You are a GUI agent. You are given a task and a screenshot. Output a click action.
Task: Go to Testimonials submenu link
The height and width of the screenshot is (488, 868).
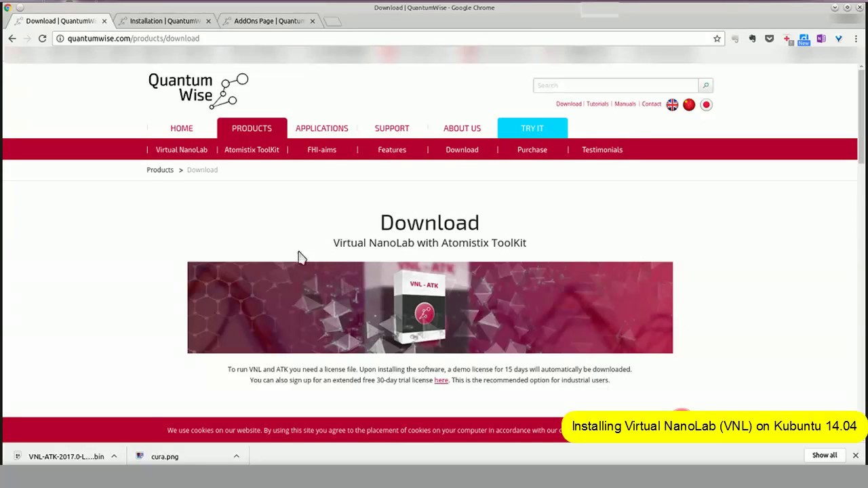pos(602,150)
